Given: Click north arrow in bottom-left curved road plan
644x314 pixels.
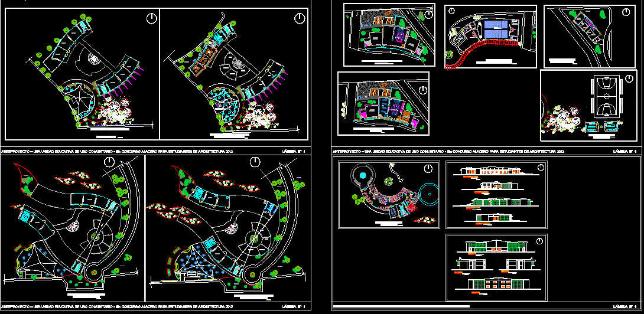Looking at the screenshot, I should tap(109, 162).
